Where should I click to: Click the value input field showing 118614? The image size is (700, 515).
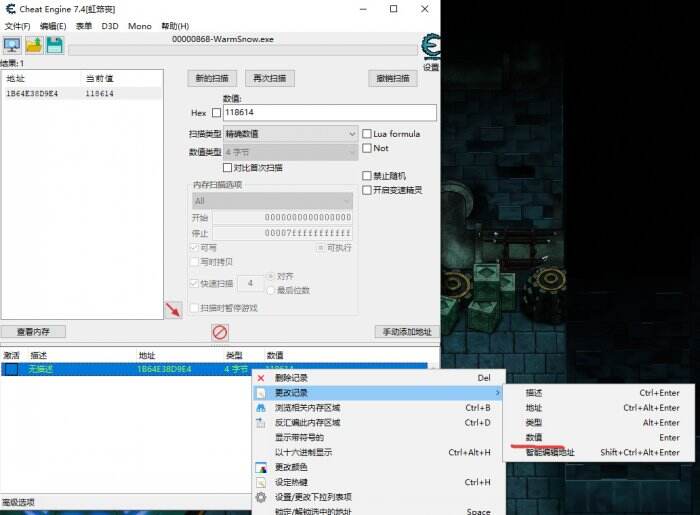329,112
